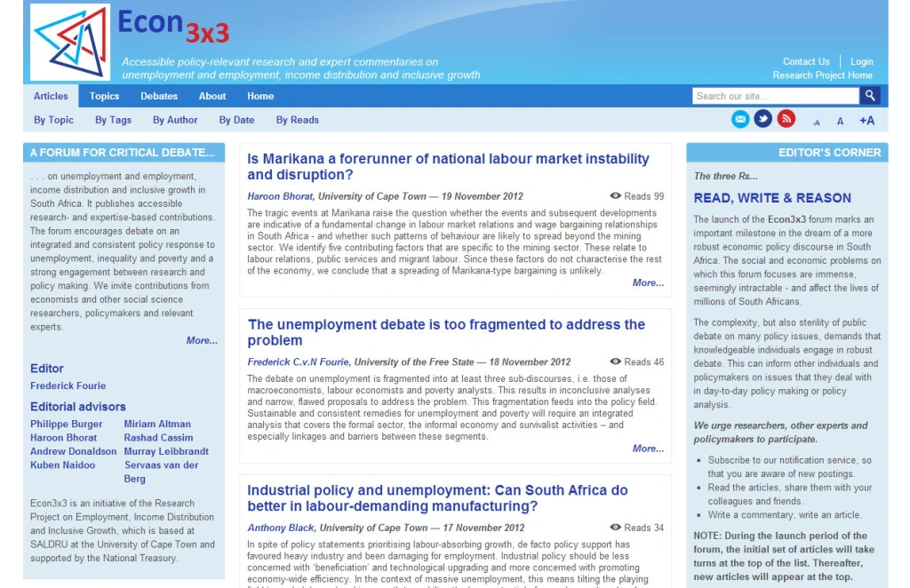Open the Twitter bird icon
The width and height of the screenshot is (910, 588).
(x=763, y=119)
